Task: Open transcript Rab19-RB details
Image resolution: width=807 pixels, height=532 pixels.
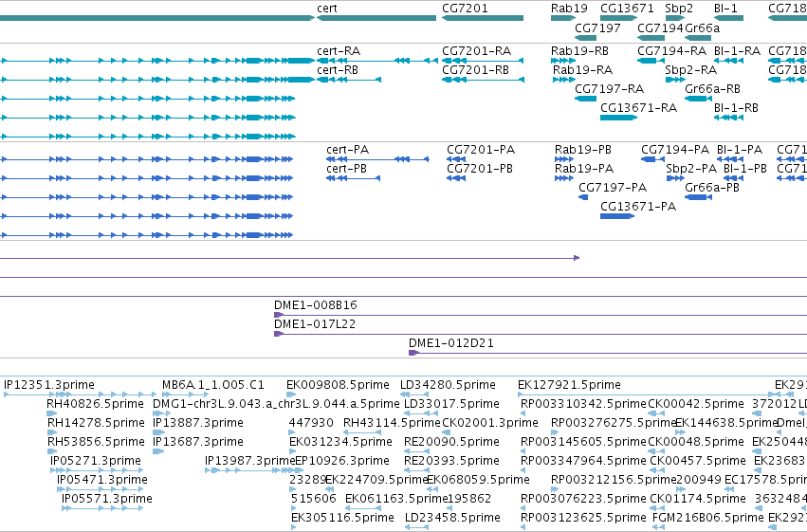Action: pos(563,61)
